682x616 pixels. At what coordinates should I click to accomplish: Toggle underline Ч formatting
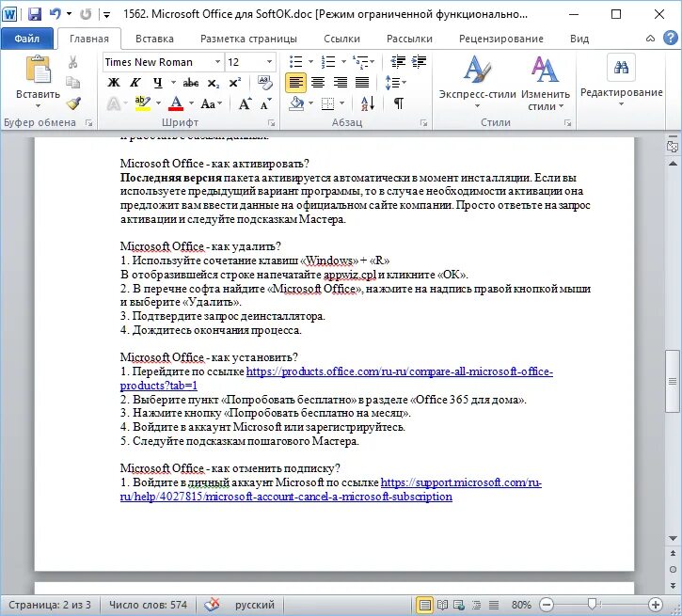(x=158, y=82)
